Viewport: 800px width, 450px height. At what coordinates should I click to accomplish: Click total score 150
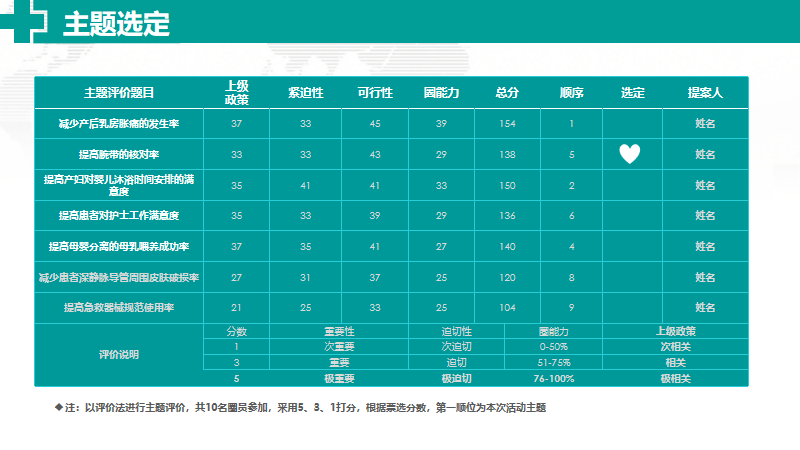(x=507, y=186)
